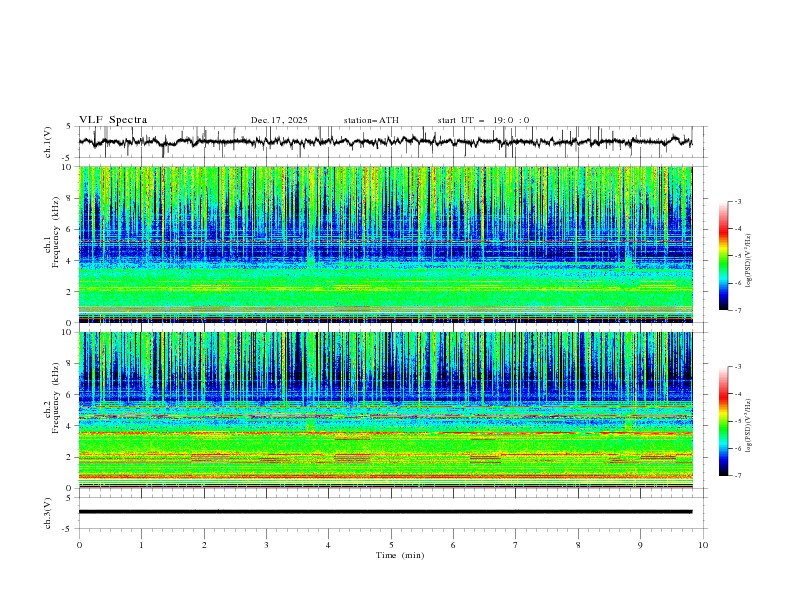Click the "VLF Spectra" plot title
The width and height of the screenshot is (792, 612).
(x=113, y=120)
